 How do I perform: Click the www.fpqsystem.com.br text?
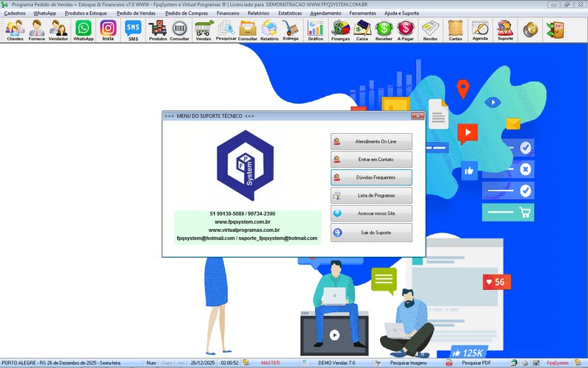[243, 222]
